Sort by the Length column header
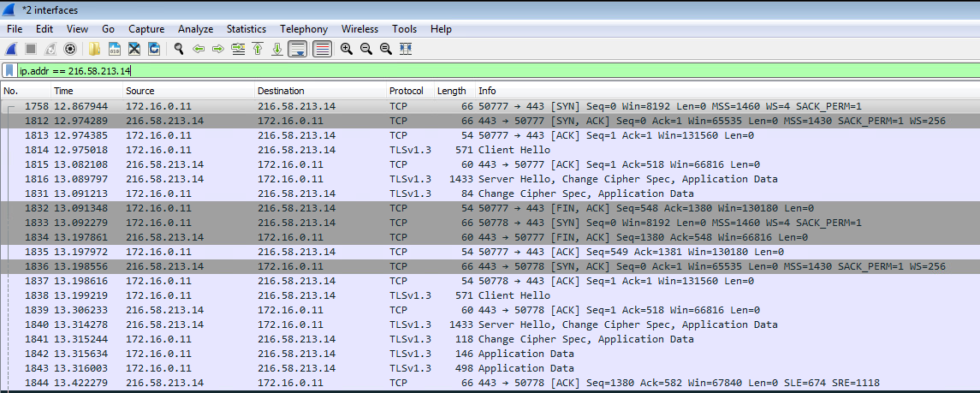Image resolution: width=980 pixels, height=393 pixels. [x=455, y=92]
